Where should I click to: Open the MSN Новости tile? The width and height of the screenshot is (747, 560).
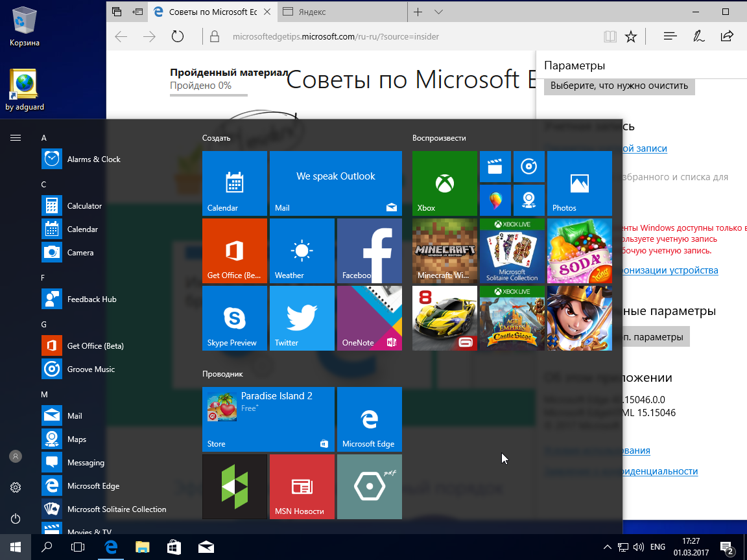click(x=302, y=487)
